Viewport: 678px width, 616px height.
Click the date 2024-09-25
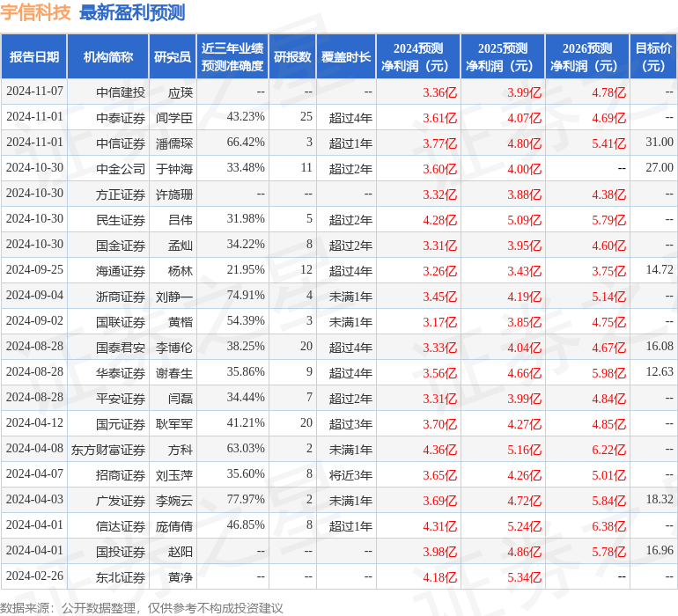[x=34, y=270]
